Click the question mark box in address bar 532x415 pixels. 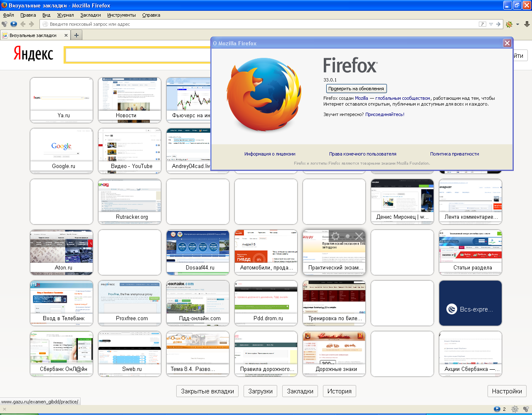[482, 24]
